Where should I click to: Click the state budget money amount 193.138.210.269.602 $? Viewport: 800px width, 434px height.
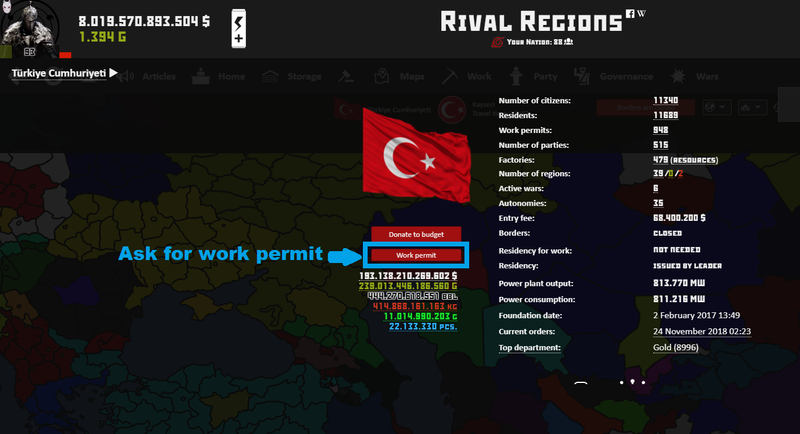click(x=408, y=276)
